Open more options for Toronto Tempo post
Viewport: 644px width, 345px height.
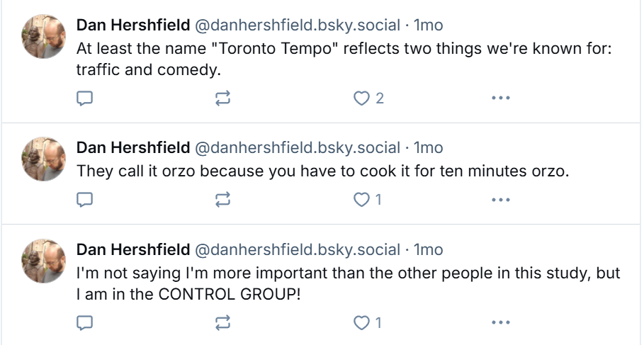pos(500,98)
